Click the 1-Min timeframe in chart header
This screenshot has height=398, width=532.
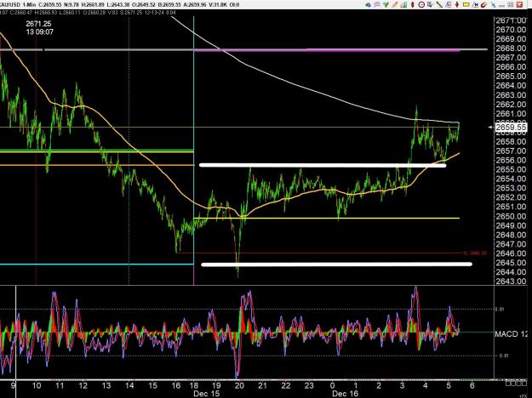click(30, 5)
